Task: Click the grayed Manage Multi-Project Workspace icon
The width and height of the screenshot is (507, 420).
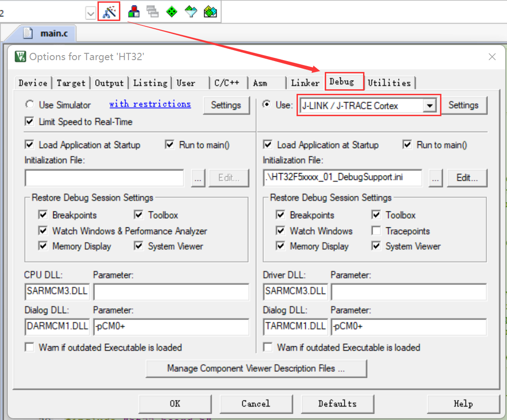Action: (153, 12)
